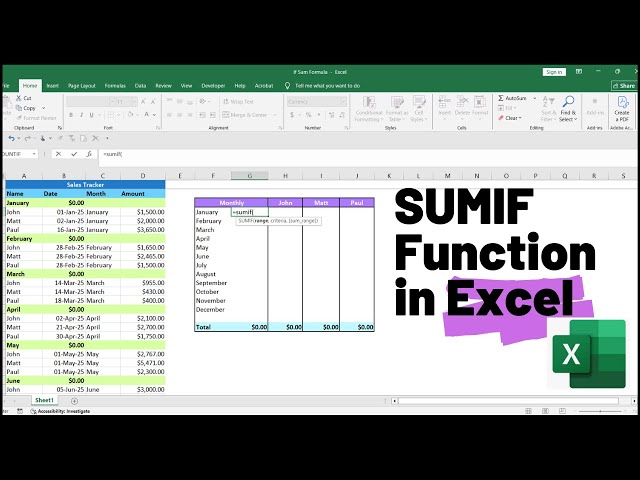Screen dimensions: 640x480
Task: Open the Clipboard group dialog launcher
Action: pyautogui.click(x=59, y=128)
